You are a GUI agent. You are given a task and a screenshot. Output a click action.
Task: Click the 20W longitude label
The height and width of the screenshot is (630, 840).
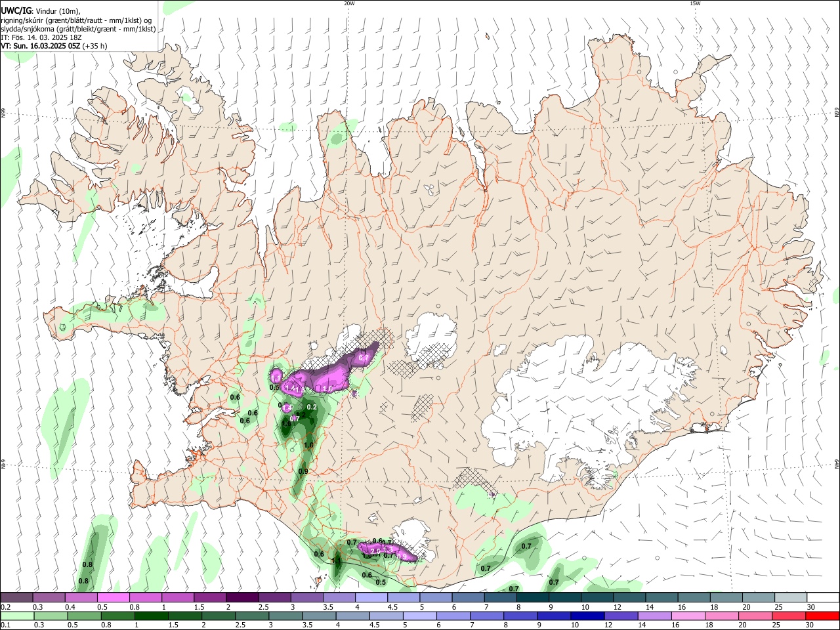click(349, 3)
